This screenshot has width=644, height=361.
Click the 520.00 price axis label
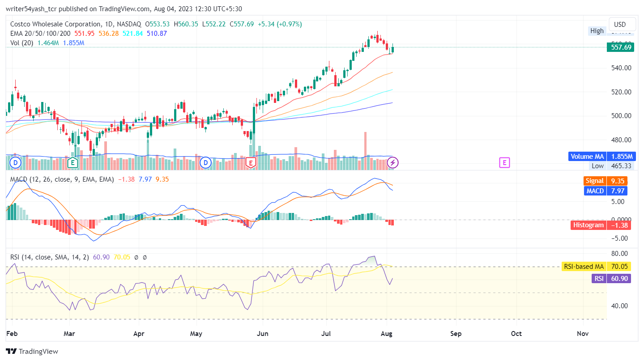tap(622, 92)
